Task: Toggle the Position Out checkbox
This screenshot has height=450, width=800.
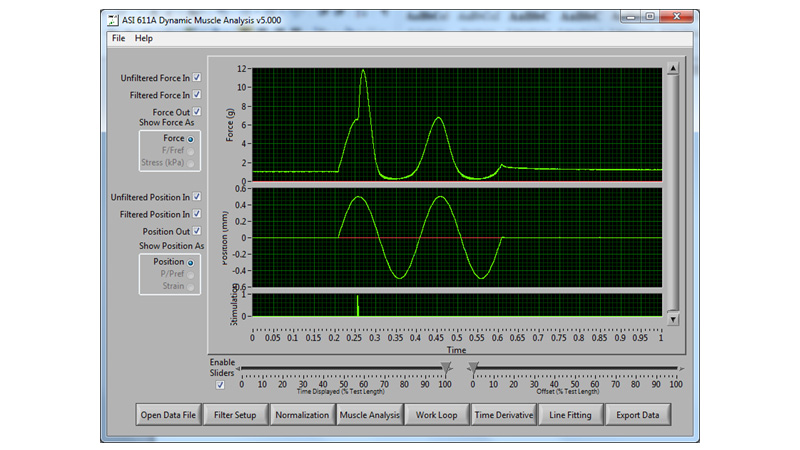Action: [196, 231]
